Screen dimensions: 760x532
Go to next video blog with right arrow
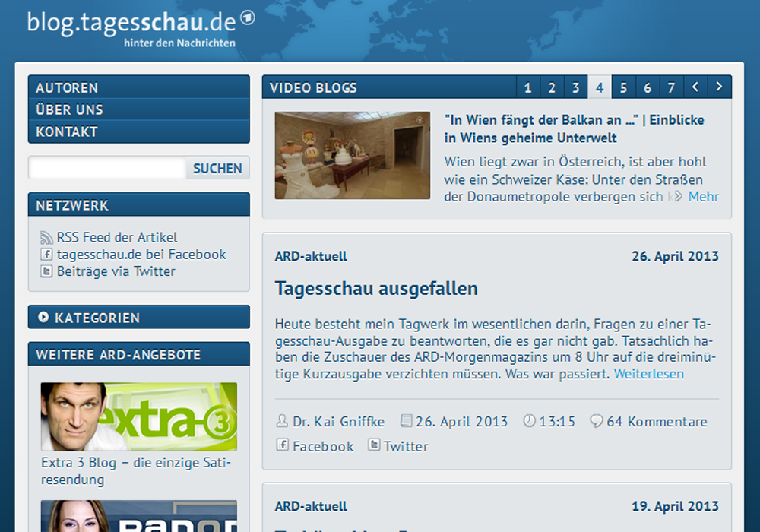(719, 87)
